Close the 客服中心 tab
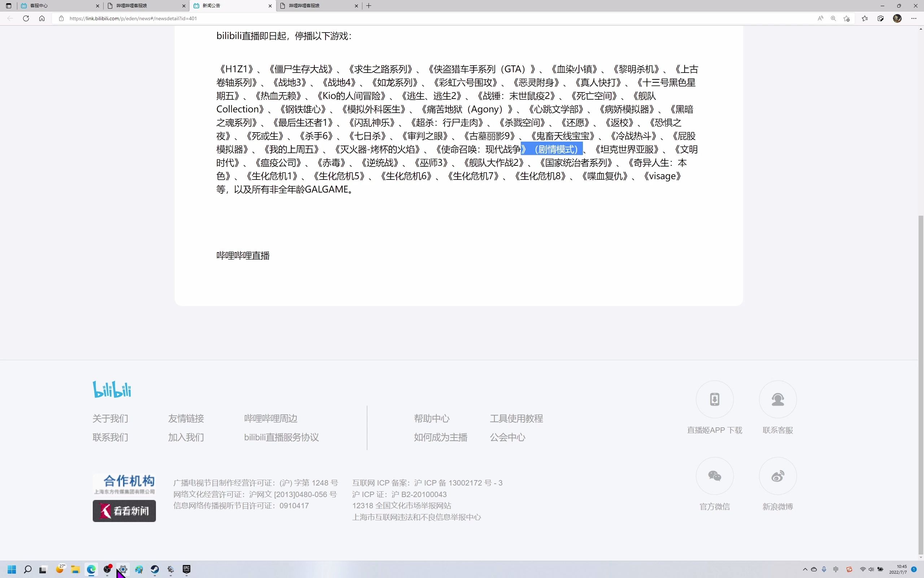 (97, 6)
